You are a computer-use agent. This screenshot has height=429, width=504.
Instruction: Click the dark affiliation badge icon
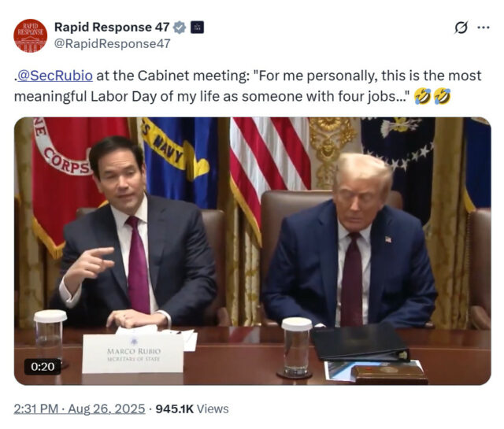[x=197, y=28]
